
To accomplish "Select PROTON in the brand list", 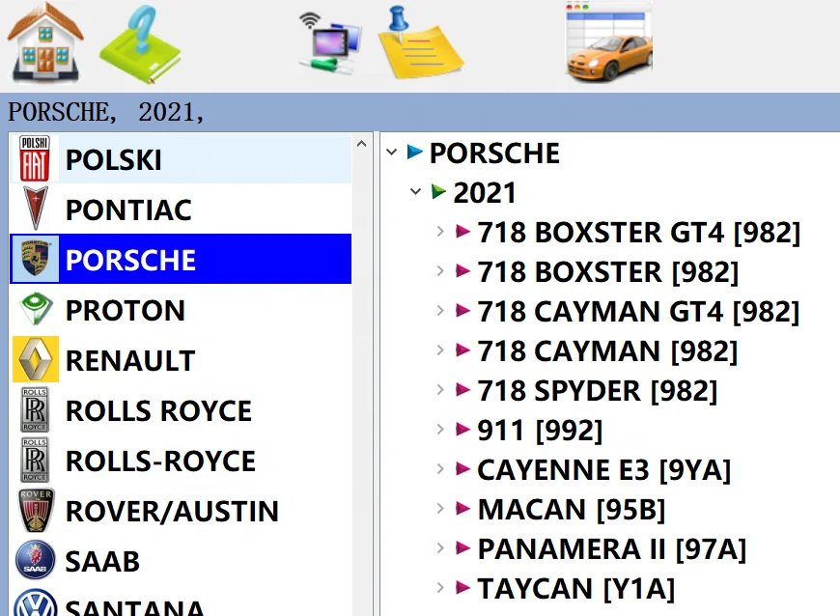I will click(181, 309).
